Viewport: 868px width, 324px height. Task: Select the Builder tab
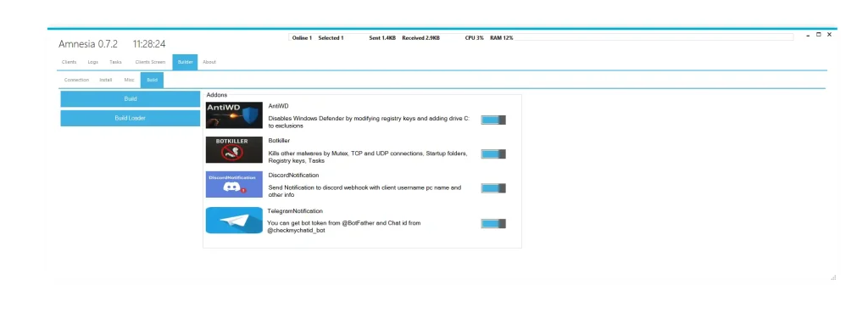[185, 62]
